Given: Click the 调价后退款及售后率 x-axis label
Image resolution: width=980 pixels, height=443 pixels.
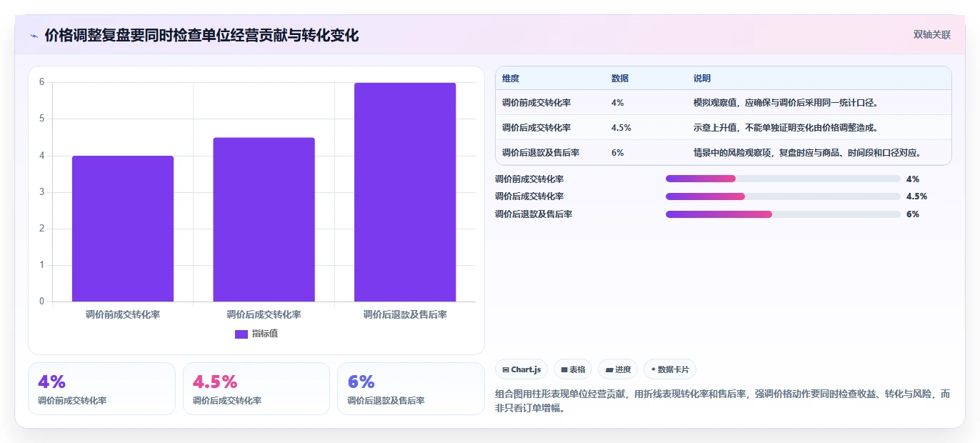Looking at the screenshot, I should pyautogui.click(x=405, y=314).
